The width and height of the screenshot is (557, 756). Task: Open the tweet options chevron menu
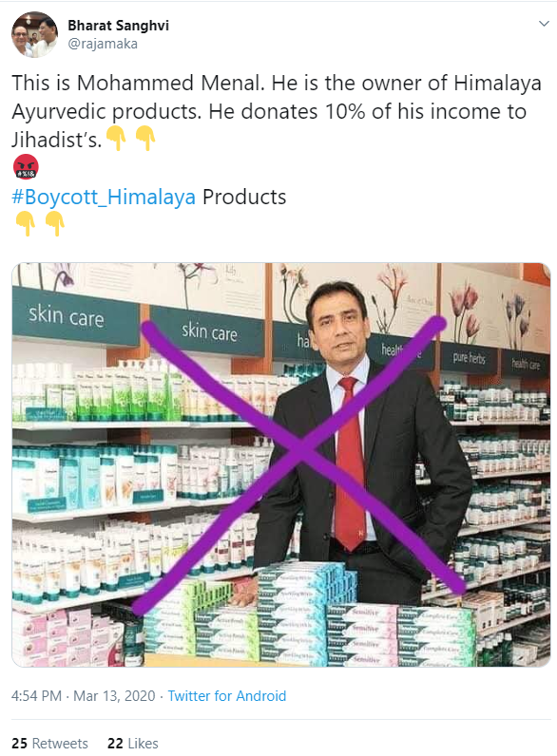coord(544,24)
